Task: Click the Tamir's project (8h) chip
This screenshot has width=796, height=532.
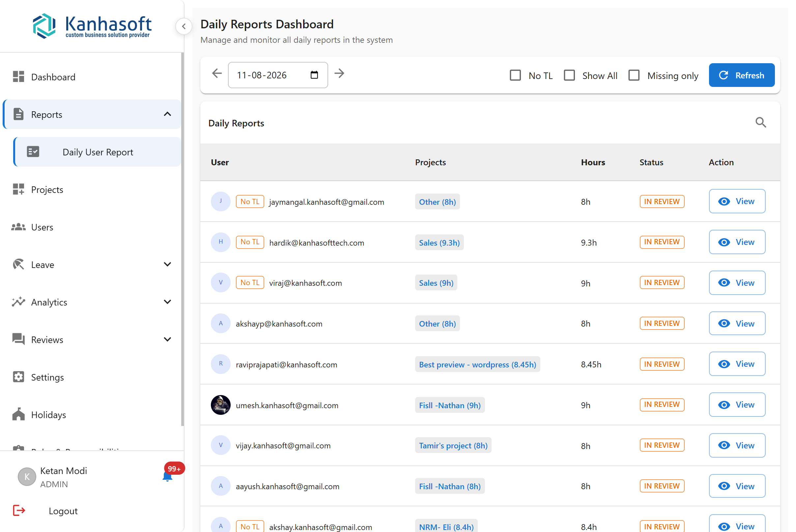Action: click(x=453, y=445)
